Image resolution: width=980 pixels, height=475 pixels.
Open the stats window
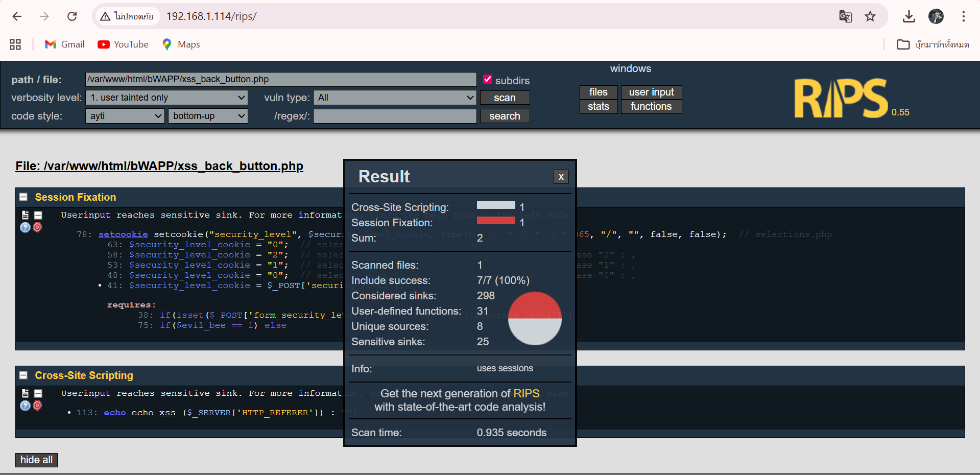point(598,106)
